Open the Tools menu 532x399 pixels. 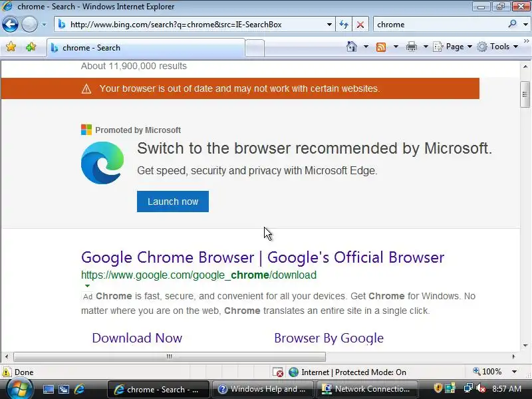pos(497,47)
